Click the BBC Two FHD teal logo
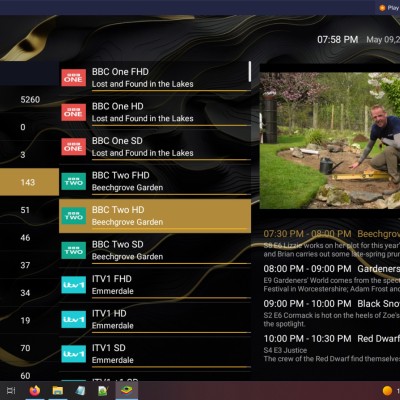Image resolution: width=400 pixels, height=400 pixels. point(74,181)
